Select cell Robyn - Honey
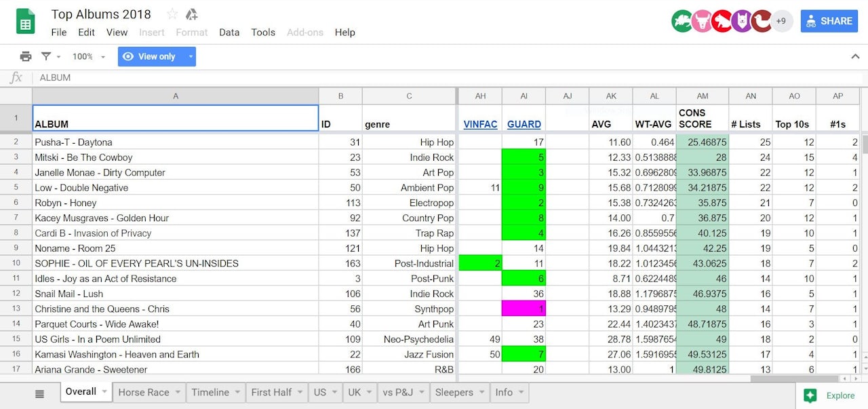Viewport: 868px width, 409px height. coord(176,203)
